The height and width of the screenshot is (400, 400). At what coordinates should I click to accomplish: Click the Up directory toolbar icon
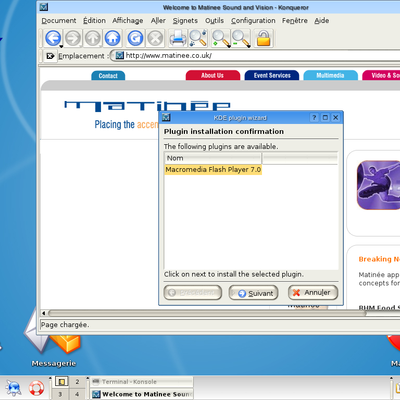[x=93, y=38]
